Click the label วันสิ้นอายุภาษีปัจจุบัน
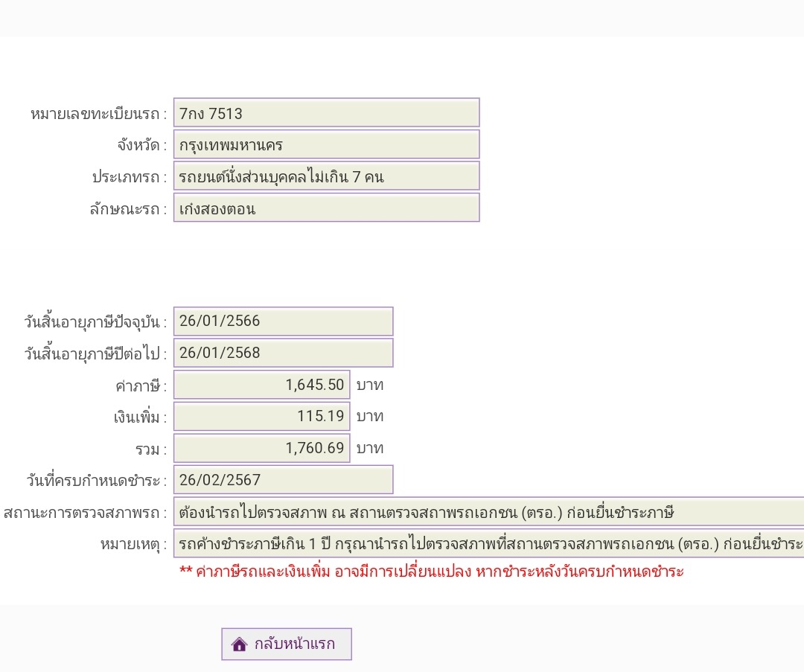804x672 pixels. [x=95, y=322]
